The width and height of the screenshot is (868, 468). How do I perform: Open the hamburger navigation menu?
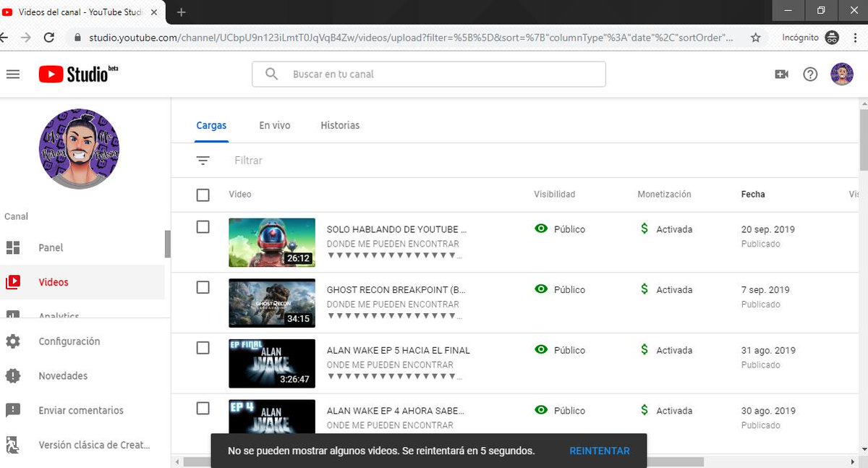pyautogui.click(x=12, y=74)
